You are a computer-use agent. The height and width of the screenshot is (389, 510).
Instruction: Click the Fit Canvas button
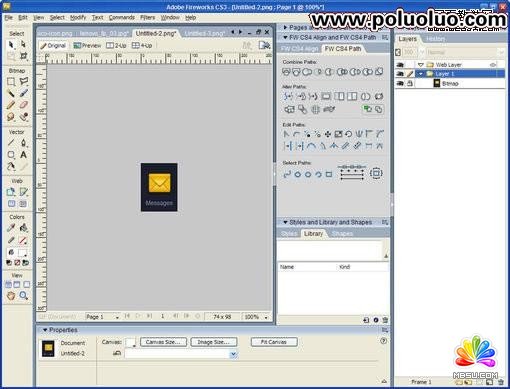tap(274, 342)
